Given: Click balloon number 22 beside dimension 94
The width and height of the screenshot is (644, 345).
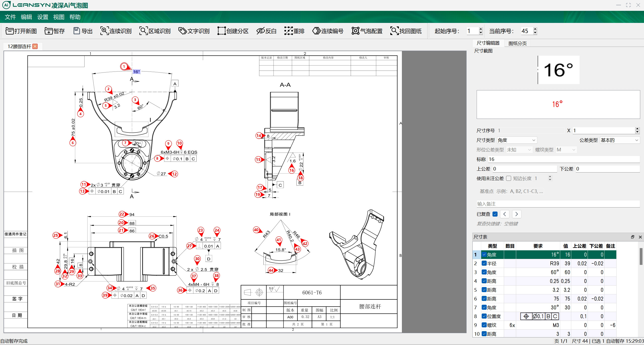Looking at the screenshot, I should 122,214.
